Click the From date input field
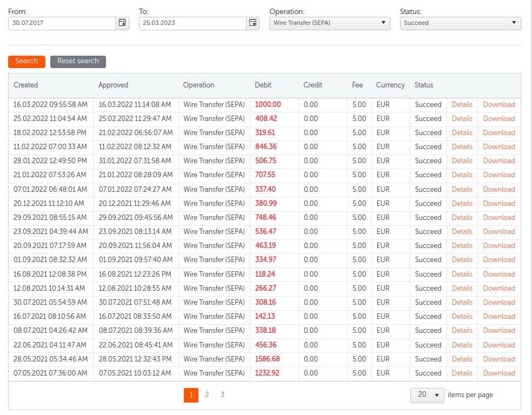Screen dimensions: 532x415 (x=62, y=23)
